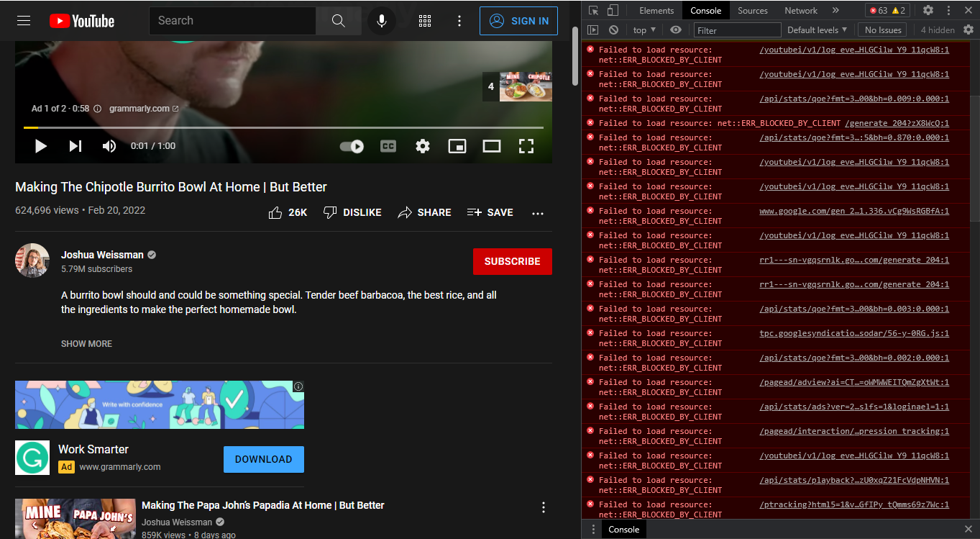The image size is (980, 539).
Task: Open drawer menu dots at bottom
Action: [592, 530]
